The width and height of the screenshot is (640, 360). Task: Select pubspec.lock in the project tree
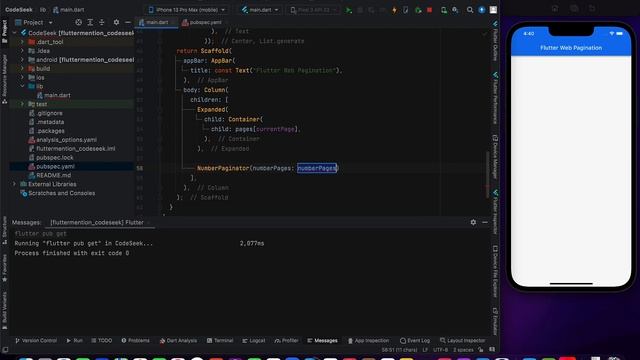tap(55, 158)
